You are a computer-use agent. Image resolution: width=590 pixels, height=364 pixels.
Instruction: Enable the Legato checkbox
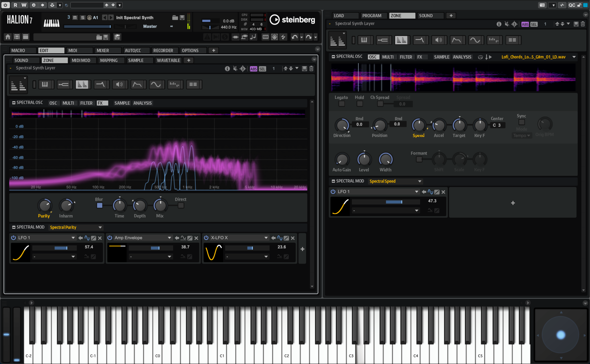(x=342, y=104)
